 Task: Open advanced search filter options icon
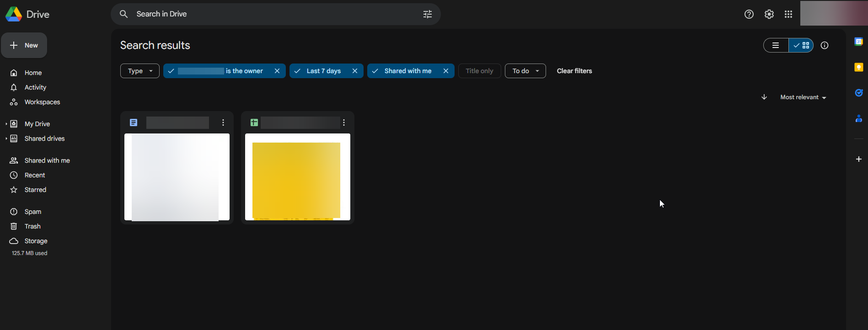(x=427, y=14)
